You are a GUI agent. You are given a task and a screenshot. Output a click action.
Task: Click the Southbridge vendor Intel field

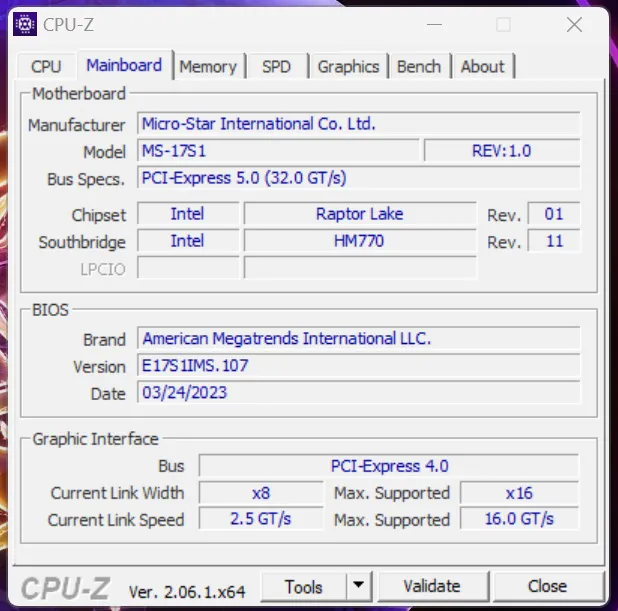188,240
